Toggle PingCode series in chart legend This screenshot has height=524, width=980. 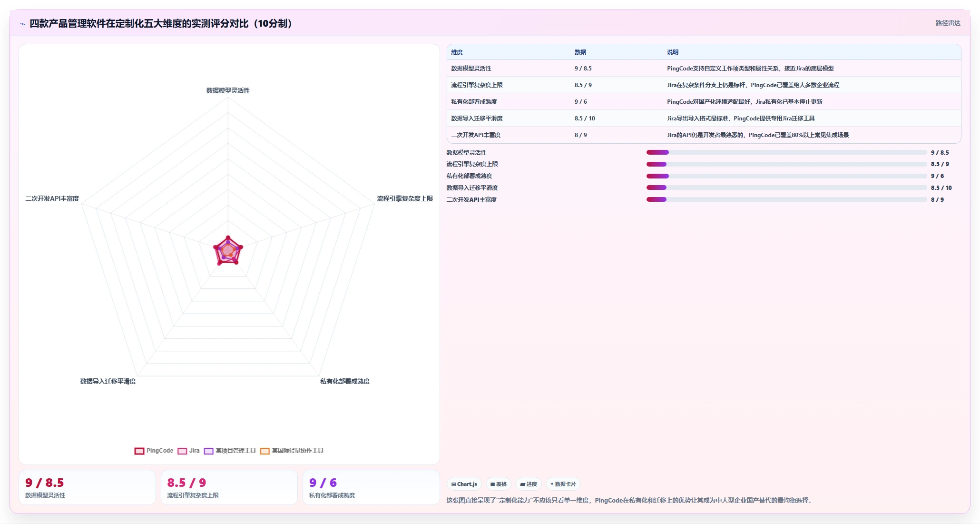point(154,451)
